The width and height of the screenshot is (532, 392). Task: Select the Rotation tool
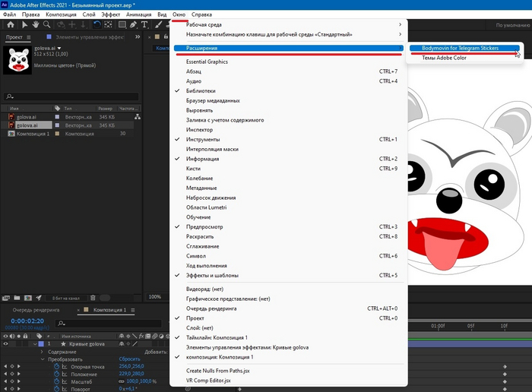coord(97,24)
